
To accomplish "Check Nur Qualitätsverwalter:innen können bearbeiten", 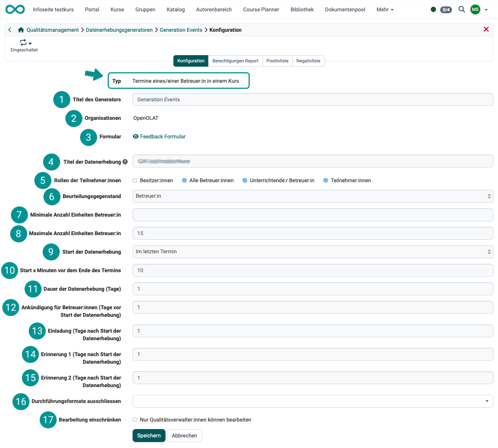I will pyautogui.click(x=135, y=420).
